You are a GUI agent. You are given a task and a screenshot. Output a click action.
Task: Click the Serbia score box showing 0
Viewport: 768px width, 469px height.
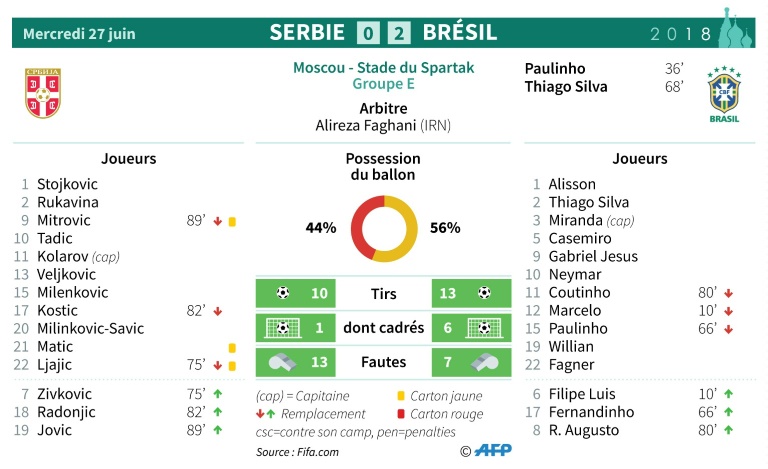tap(368, 33)
